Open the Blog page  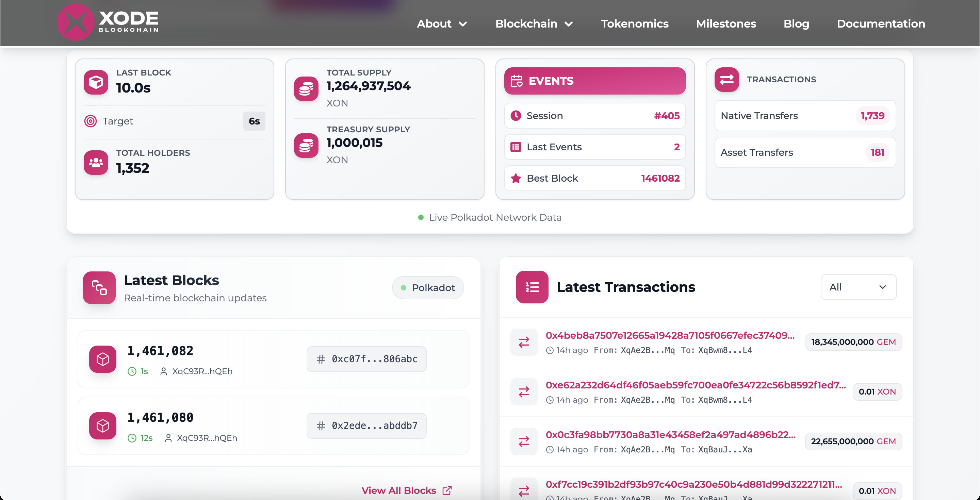(796, 23)
